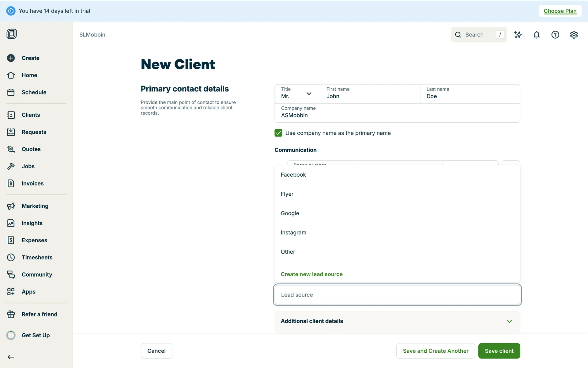Click the AI sparkle assistant icon
588x368 pixels.
(x=518, y=35)
